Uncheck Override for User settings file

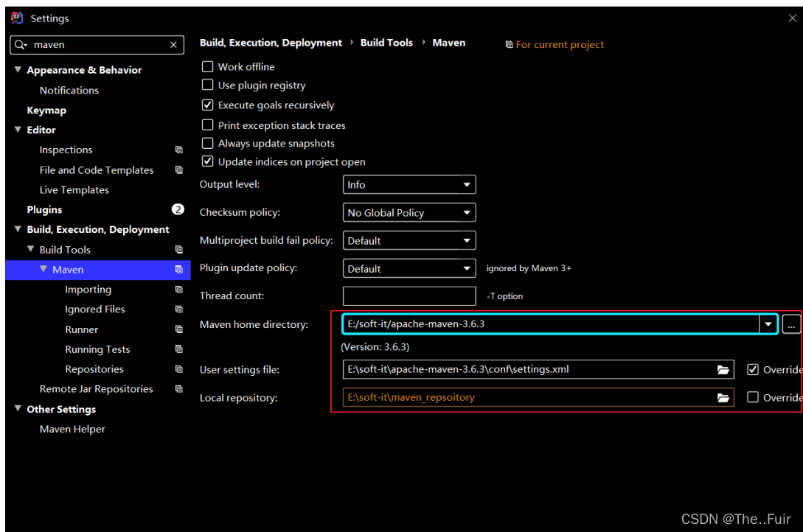752,369
